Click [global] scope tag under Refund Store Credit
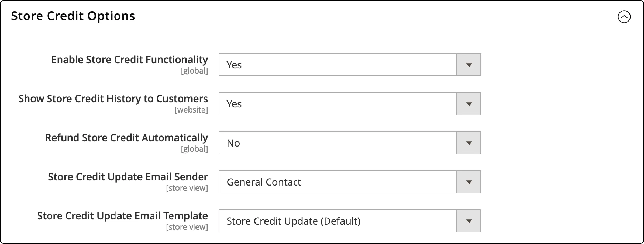The image size is (644, 244). pos(194,149)
